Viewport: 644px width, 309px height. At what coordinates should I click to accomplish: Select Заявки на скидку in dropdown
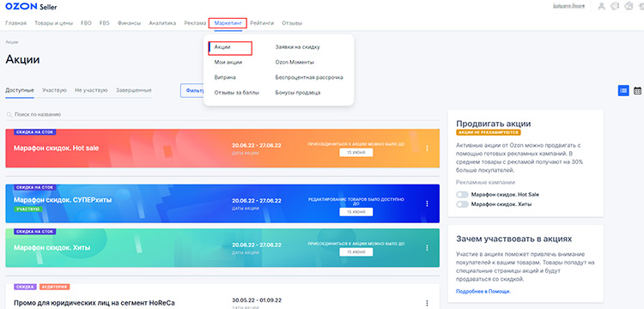[297, 47]
